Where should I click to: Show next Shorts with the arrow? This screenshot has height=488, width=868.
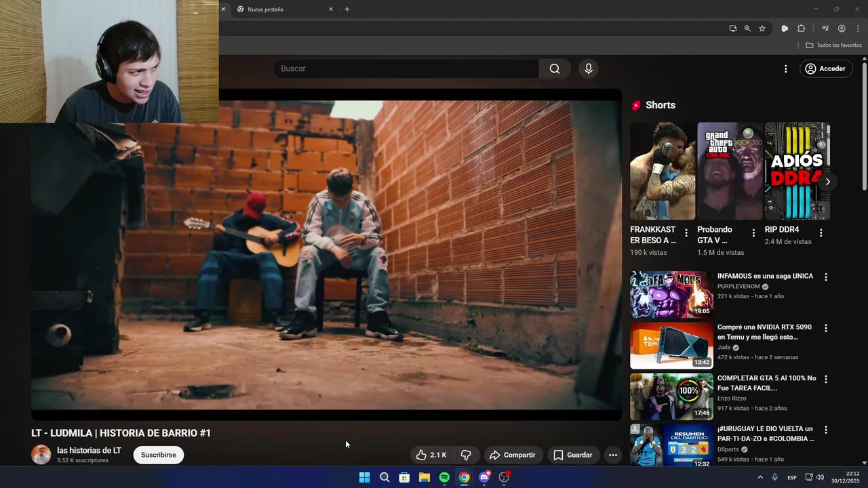point(827,182)
